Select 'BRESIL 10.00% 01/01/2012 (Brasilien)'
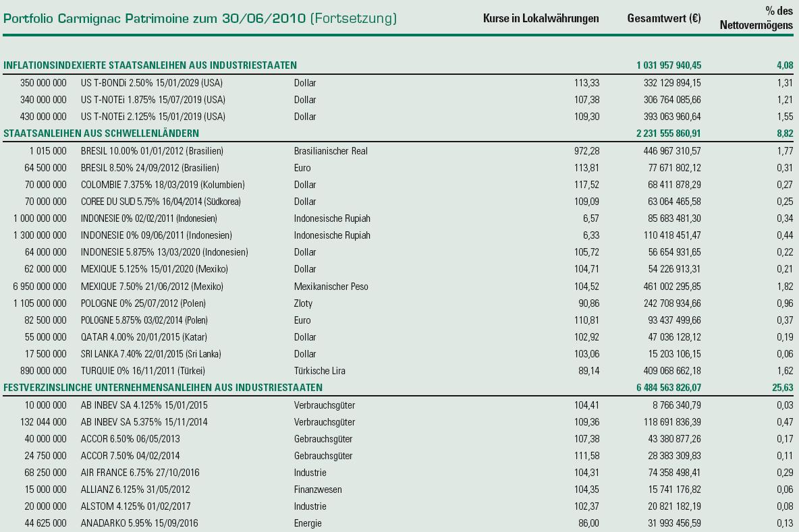799x532 pixels. [x=152, y=151]
